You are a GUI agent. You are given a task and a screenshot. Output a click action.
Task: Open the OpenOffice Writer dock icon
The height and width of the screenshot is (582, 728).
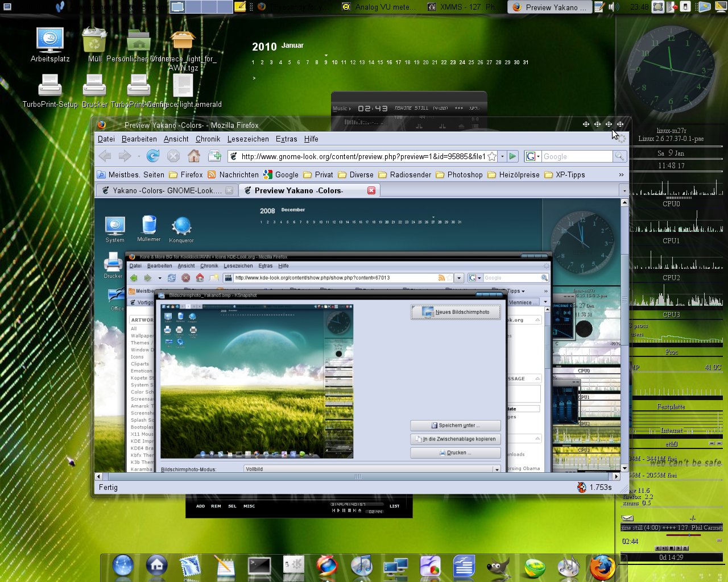coord(464,567)
